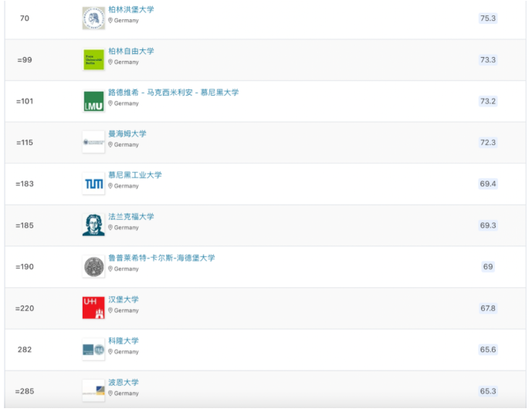
Task: Click location pin icon under the LMU row name
Action: click(110, 103)
